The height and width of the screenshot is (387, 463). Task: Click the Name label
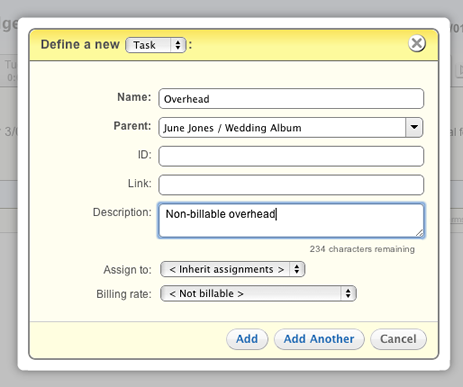tap(134, 97)
